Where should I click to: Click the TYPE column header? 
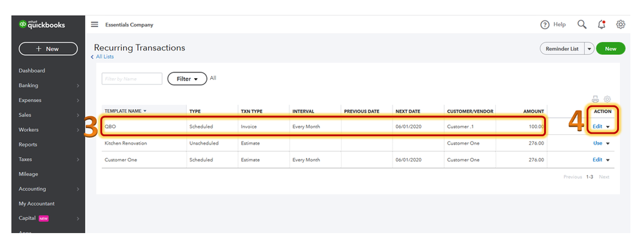click(195, 112)
